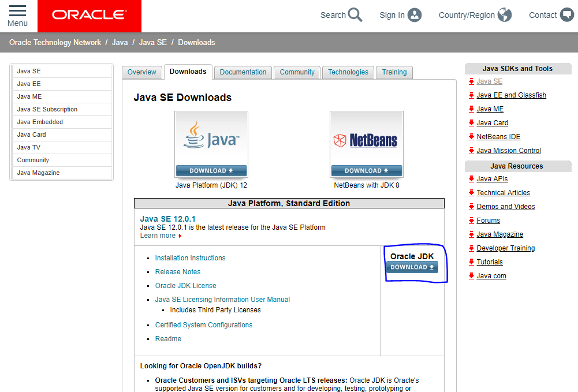This screenshot has height=392, width=578.
Task: Open Installation Instructions link
Action: [x=190, y=258]
